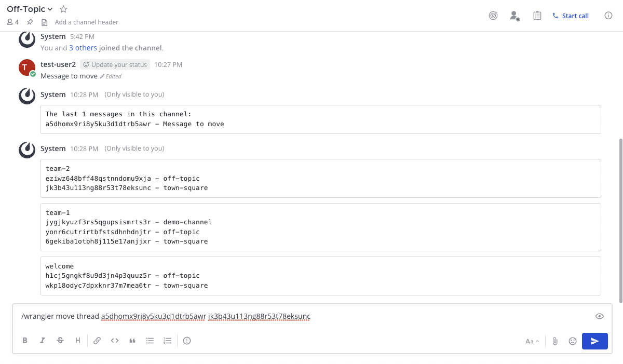Open the '3 others' joined members link
The image size is (623, 364).
pos(83,48)
